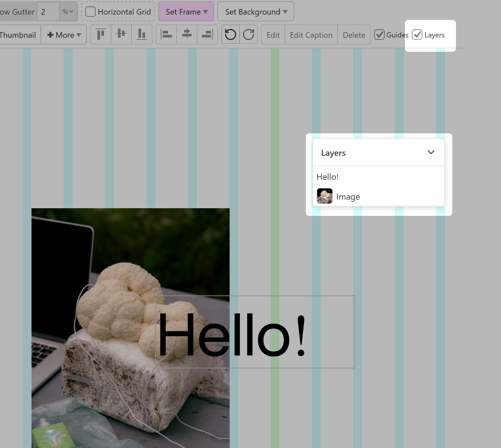Enable the Horizontal Grid checkbox
This screenshot has height=448, width=501.
point(90,12)
